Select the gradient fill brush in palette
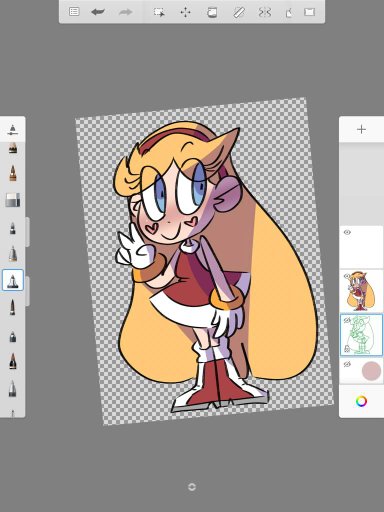This screenshot has width=384, height=512. pyautogui.click(x=13, y=200)
